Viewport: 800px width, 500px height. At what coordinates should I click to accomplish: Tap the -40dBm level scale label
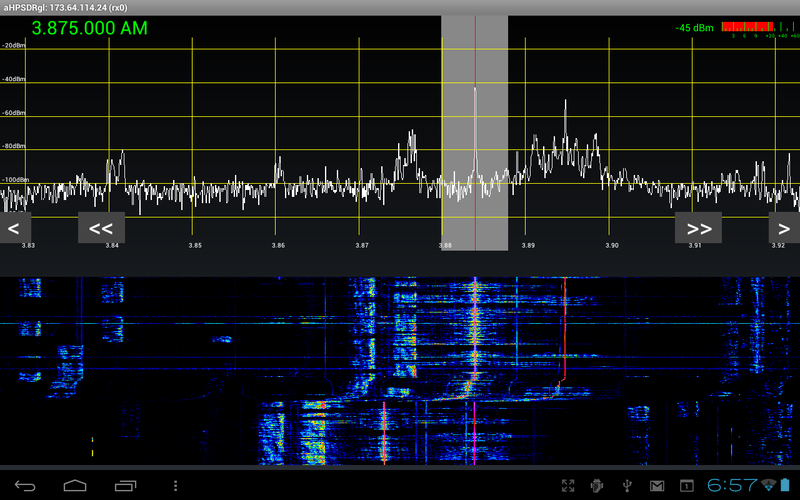[x=13, y=79]
